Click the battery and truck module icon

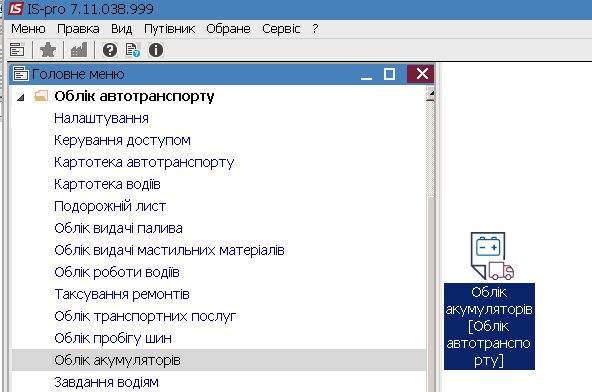492,256
